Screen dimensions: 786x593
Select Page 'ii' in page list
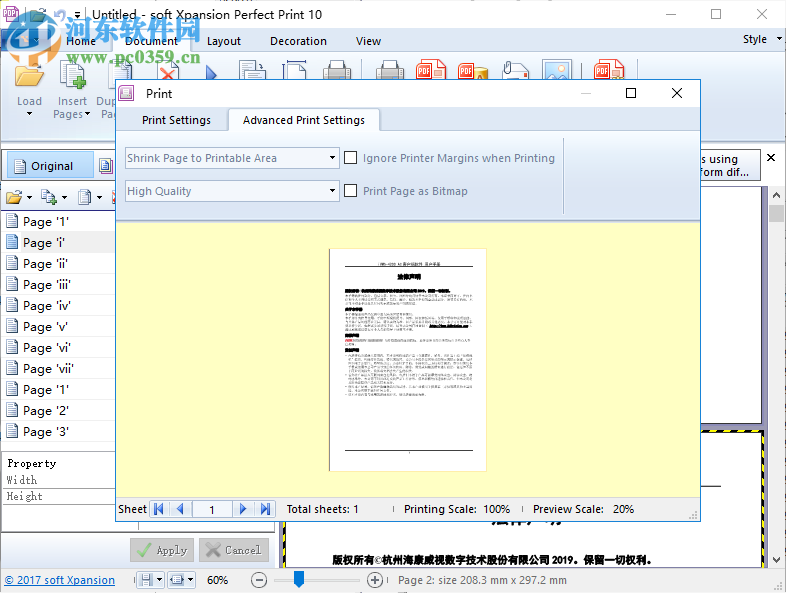point(60,264)
